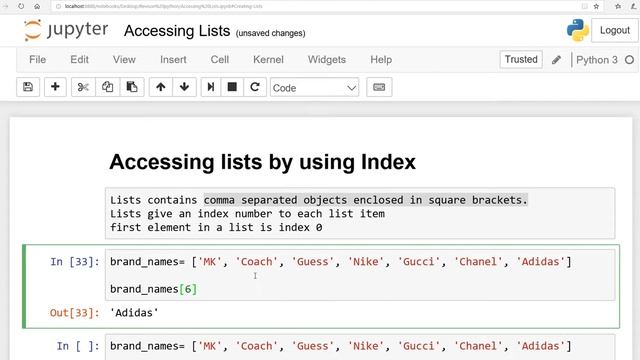Copy selected cells icon
This screenshot has width=640, height=360.
(107, 87)
